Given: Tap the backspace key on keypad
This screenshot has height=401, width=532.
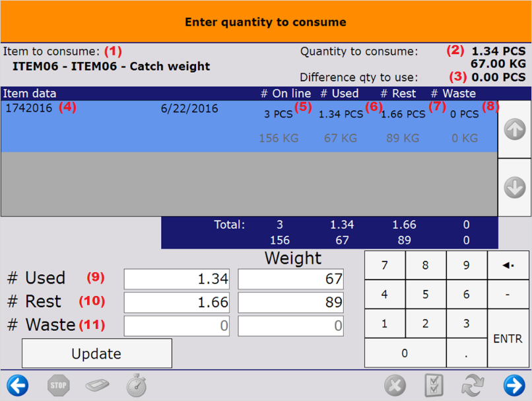Looking at the screenshot, I should [508, 266].
